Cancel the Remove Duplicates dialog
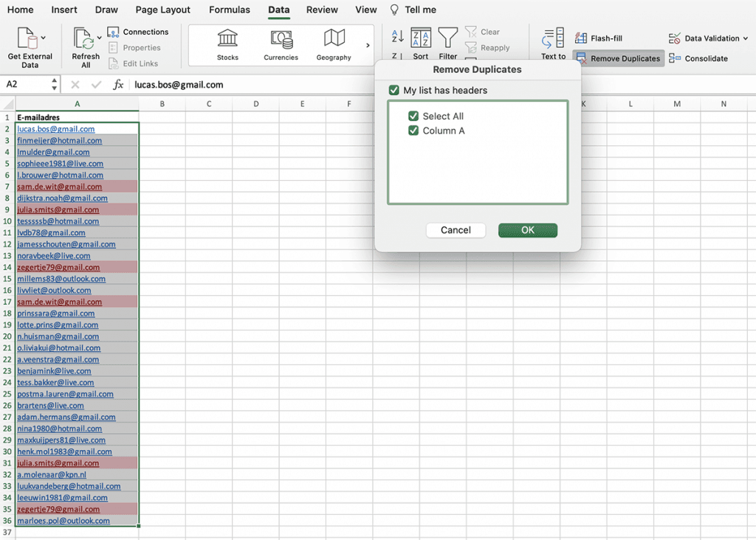 click(456, 229)
